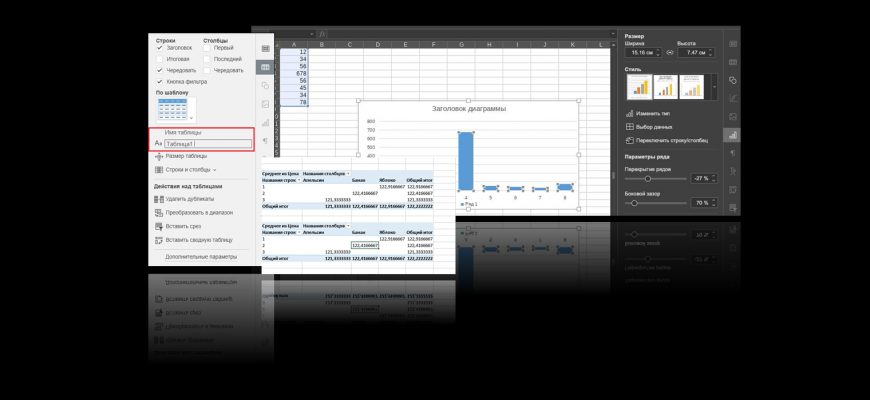Click 'Переключить строку/столбец' switch icon
Viewport: 870px width, 400px height.
click(629, 140)
